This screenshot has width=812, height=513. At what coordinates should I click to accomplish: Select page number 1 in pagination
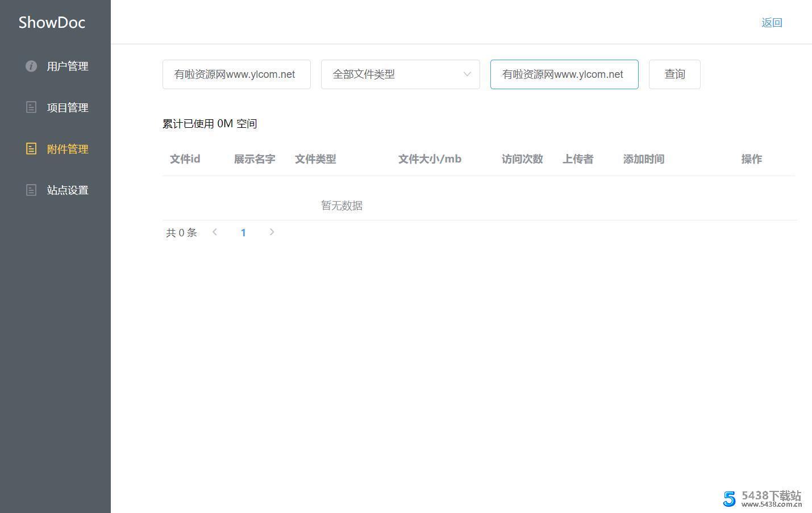(243, 232)
